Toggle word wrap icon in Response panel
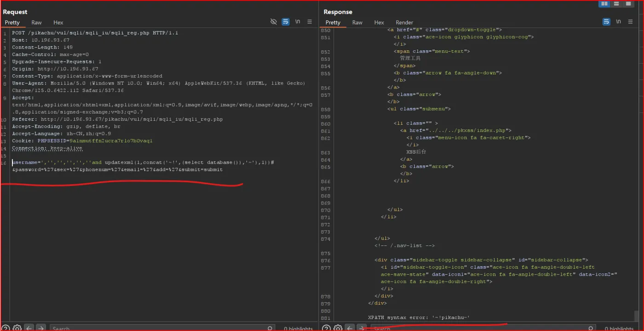 [606, 22]
